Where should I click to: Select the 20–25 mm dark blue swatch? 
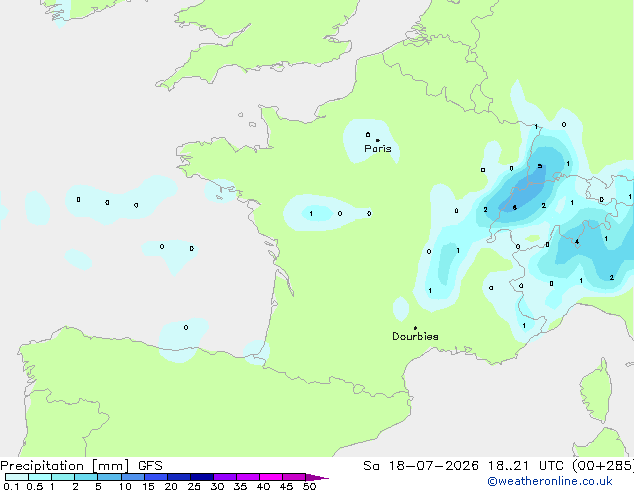coord(178,477)
